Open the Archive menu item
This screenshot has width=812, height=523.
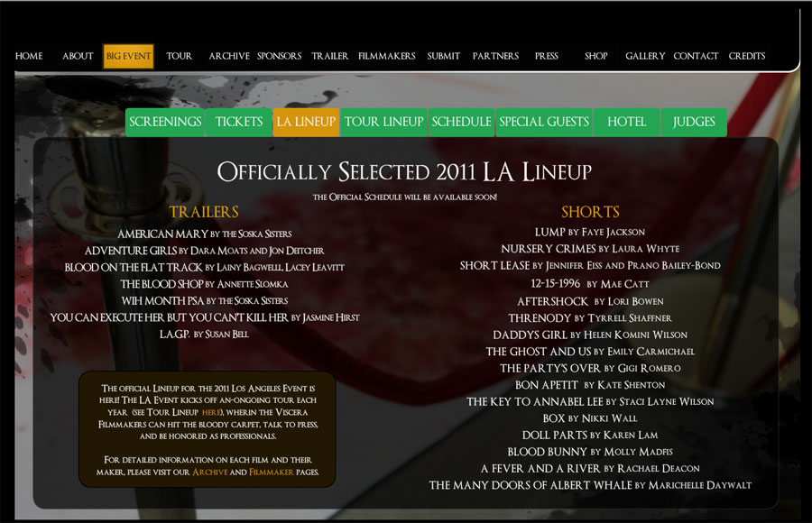pyautogui.click(x=229, y=56)
